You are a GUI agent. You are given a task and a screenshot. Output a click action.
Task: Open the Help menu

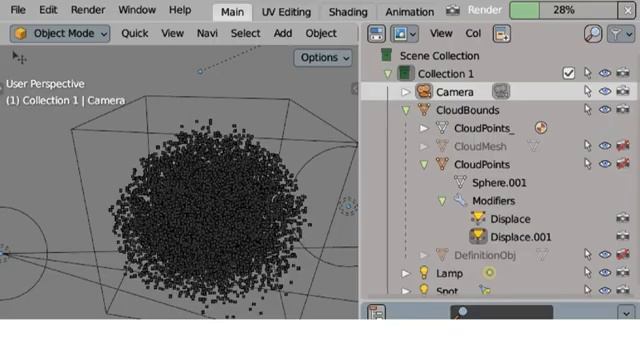coord(180,10)
